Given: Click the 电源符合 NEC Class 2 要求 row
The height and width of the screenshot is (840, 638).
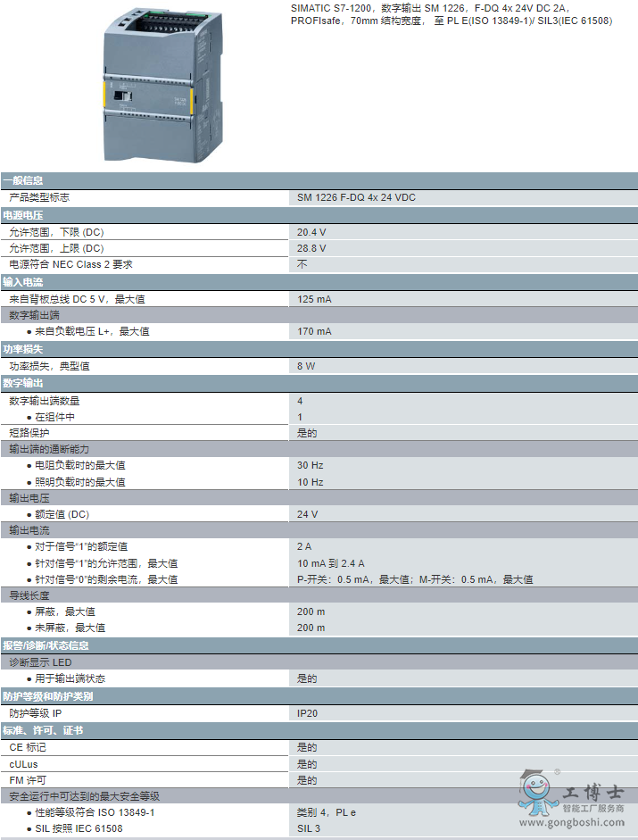Looking at the screenshot, I should [x=319, y=264].
